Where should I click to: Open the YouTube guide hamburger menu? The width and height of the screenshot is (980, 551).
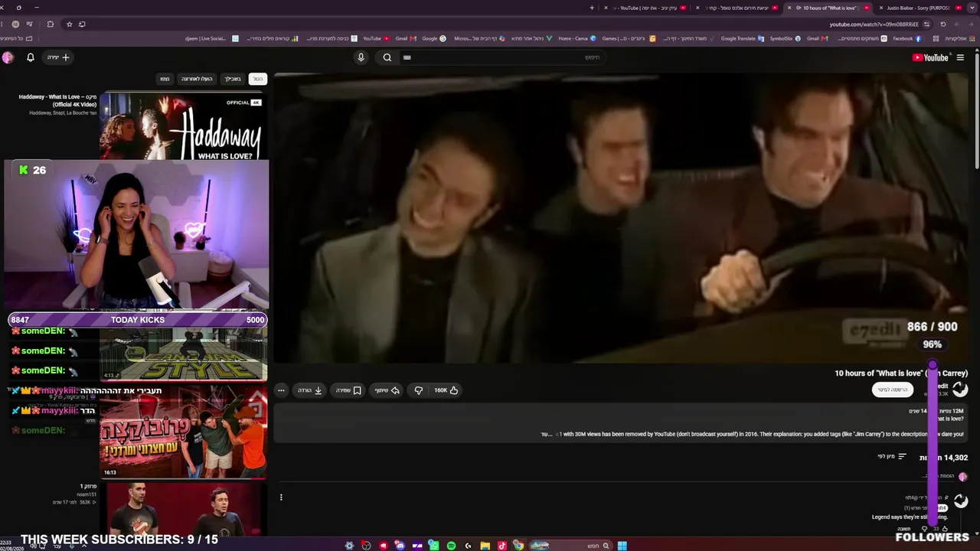pos(960,57)
